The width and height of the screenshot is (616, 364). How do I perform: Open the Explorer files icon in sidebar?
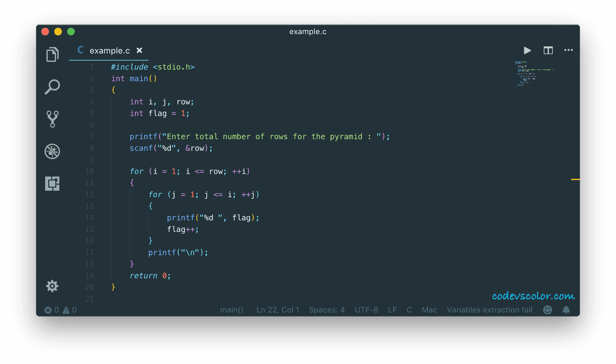click(52, 54)
